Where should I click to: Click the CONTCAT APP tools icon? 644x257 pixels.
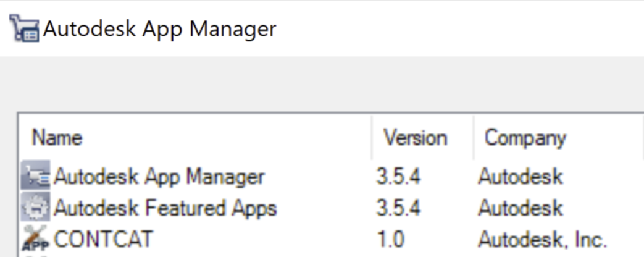[35, 238]
